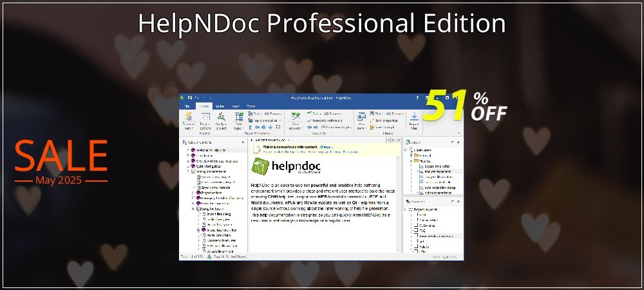Click the topic count in status bar
644x290 pixels.
click(193, 257)
